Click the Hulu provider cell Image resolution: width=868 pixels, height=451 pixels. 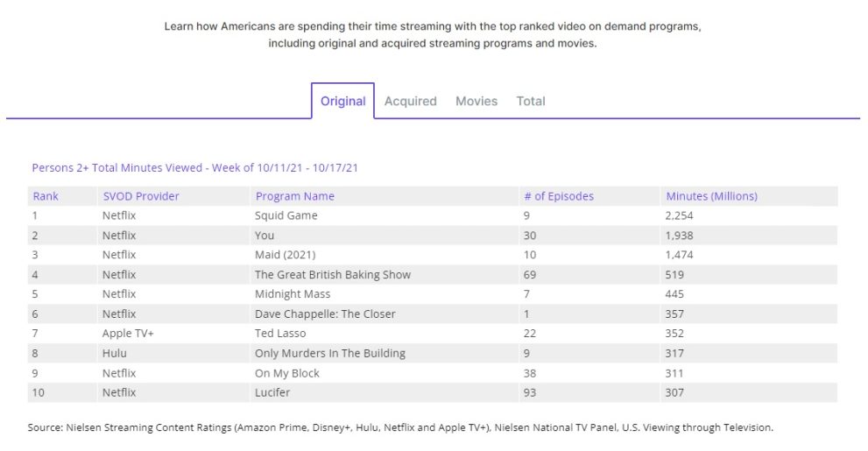(x=114, y=353)
